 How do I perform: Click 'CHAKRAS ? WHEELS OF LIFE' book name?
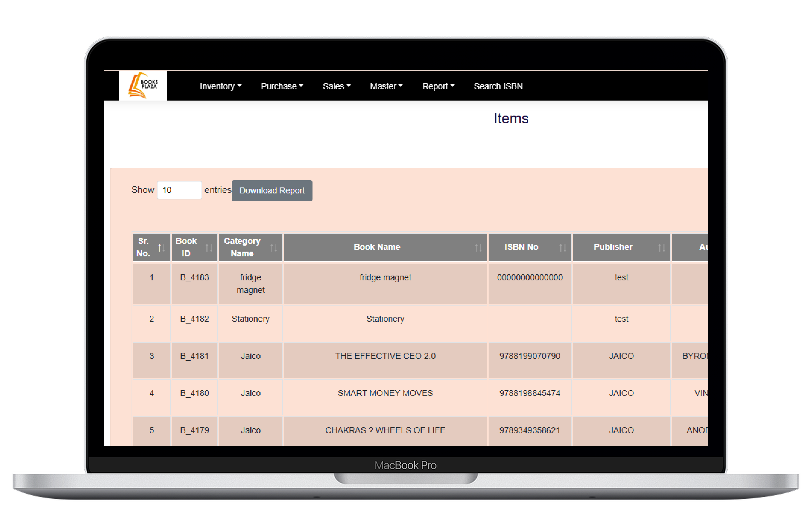tap(385, 430)
